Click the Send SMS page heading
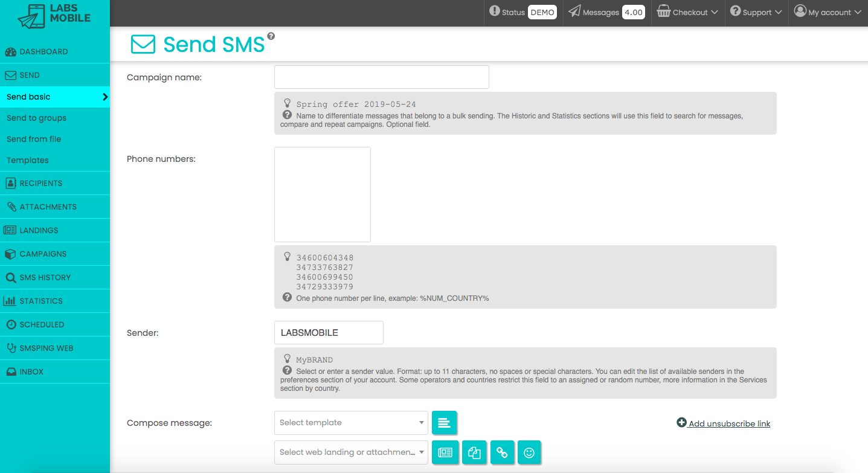Screen dimensions: 868x473 tap(214, 44)
